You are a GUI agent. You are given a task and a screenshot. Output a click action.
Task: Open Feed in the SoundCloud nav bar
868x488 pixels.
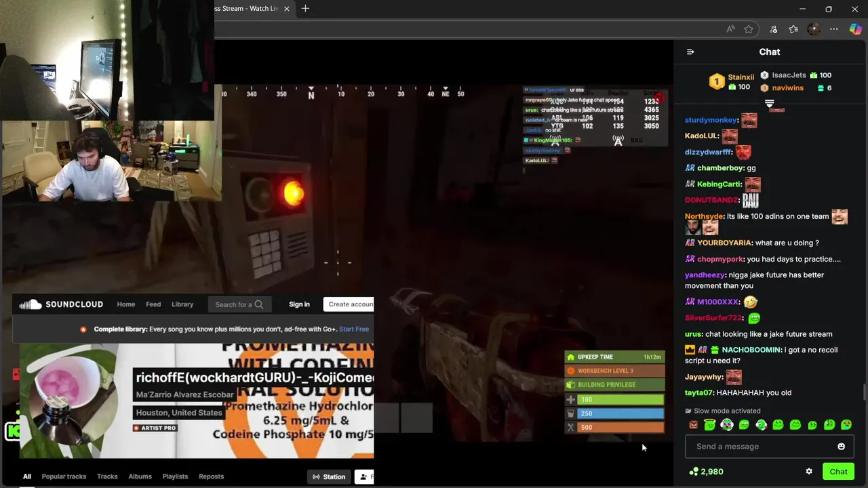[153, 304]
